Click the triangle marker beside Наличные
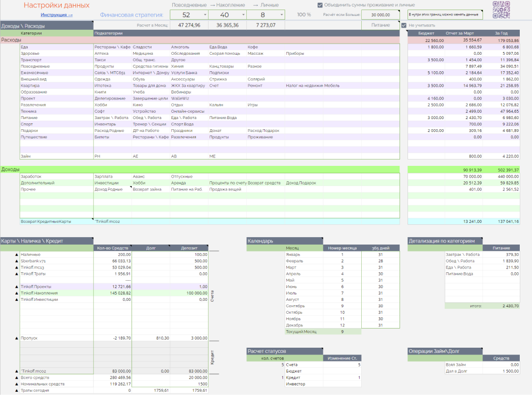Image resolution: width=532 pixels, height=395 pixels. [16, 255]
